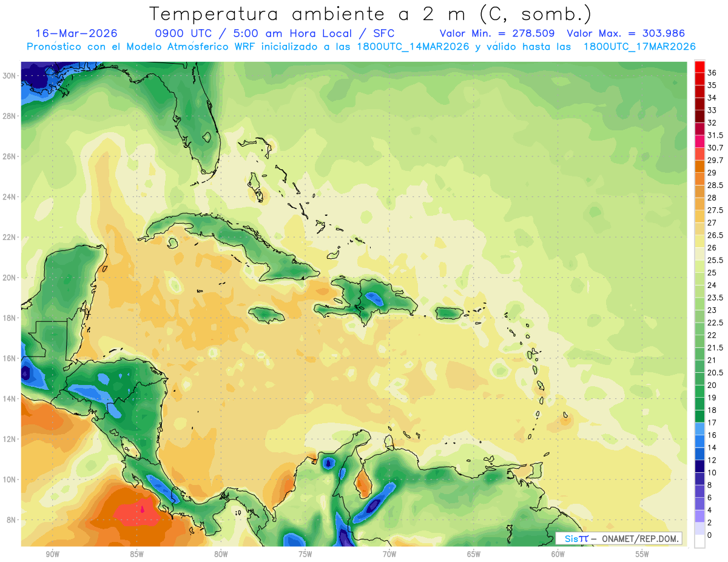Click the "12N" latitude label
The width and height of the screenshot is (728, 562).
tap(9, 439)
